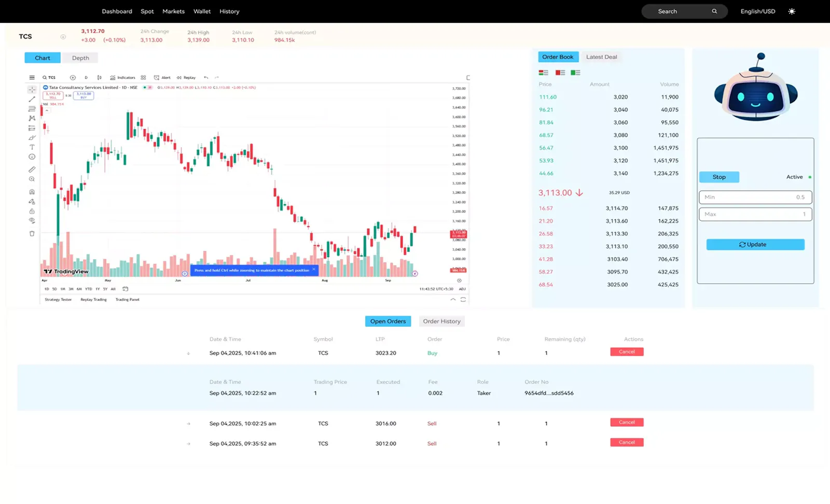The image size is (830, 504).
Task: Toggle the light theme sun icon
Action: (792, 11)
